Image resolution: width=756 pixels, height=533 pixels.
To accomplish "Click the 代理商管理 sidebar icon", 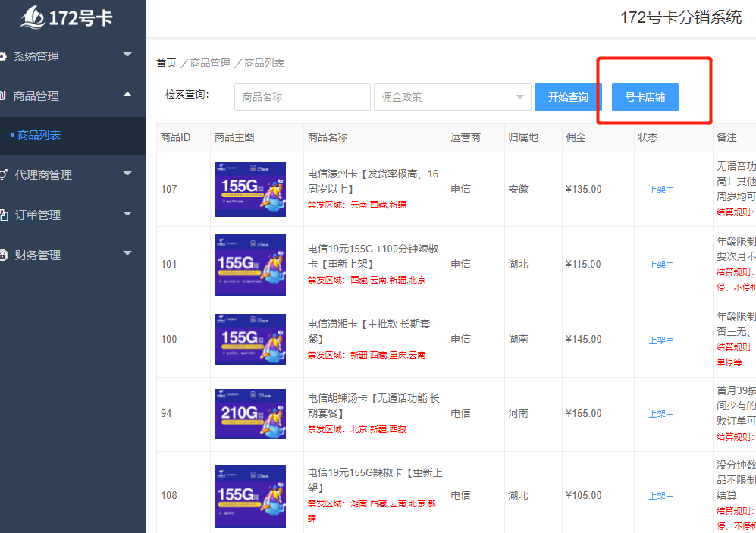I will [3, 174].
